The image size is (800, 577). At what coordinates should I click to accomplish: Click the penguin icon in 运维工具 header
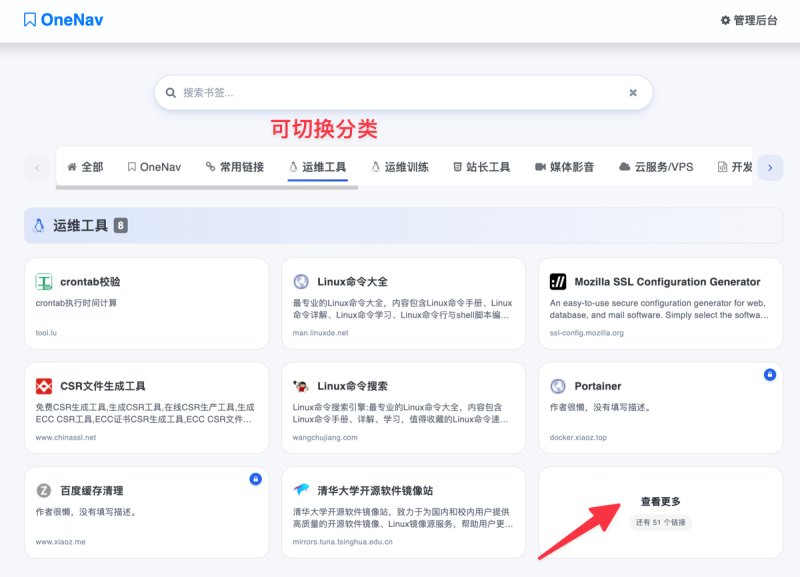click(x=39, y=225)
